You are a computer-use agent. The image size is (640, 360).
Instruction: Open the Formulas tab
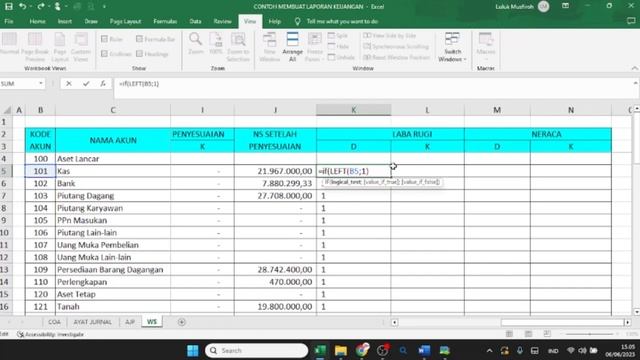(x=165, y=21)
